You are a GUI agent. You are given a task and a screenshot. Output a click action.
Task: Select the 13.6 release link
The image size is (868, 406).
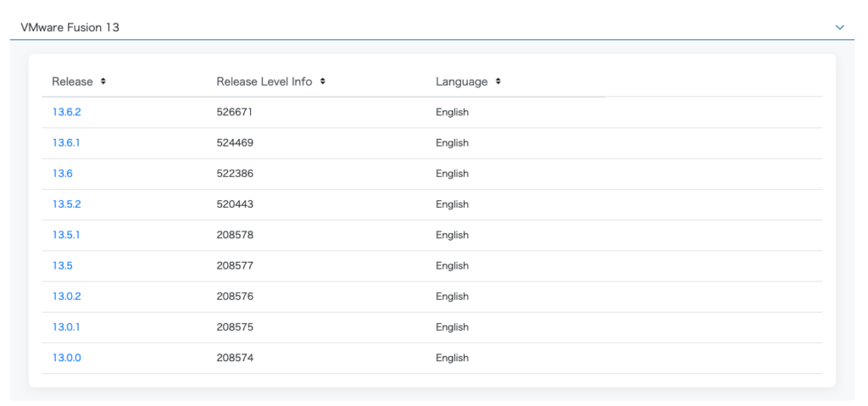(62, 174)
